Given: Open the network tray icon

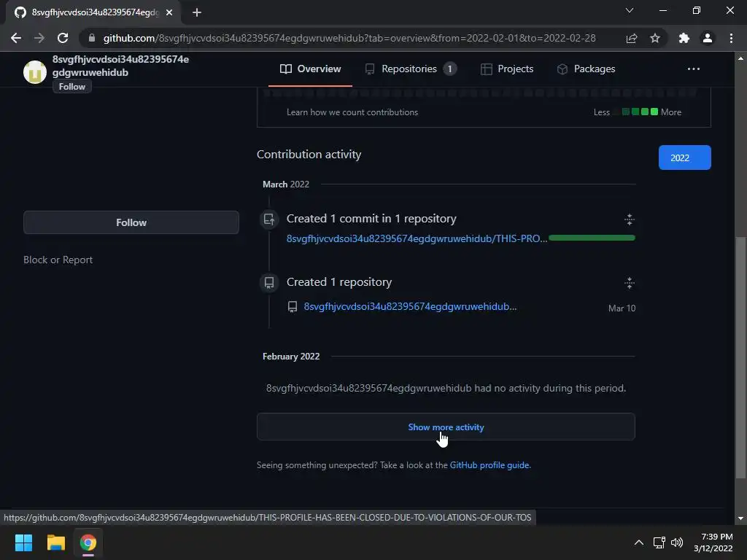Looking at the screenshot, I should [659, 542].
